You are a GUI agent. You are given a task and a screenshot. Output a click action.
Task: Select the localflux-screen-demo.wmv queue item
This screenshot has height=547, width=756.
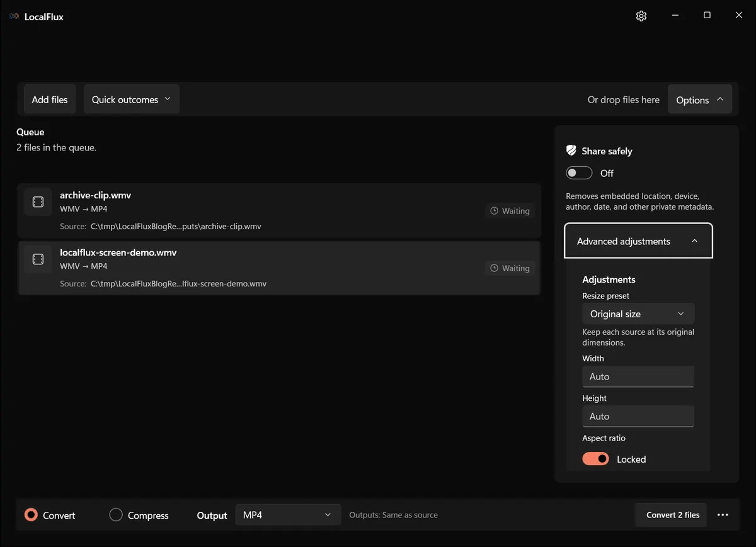tap(279, 268)
